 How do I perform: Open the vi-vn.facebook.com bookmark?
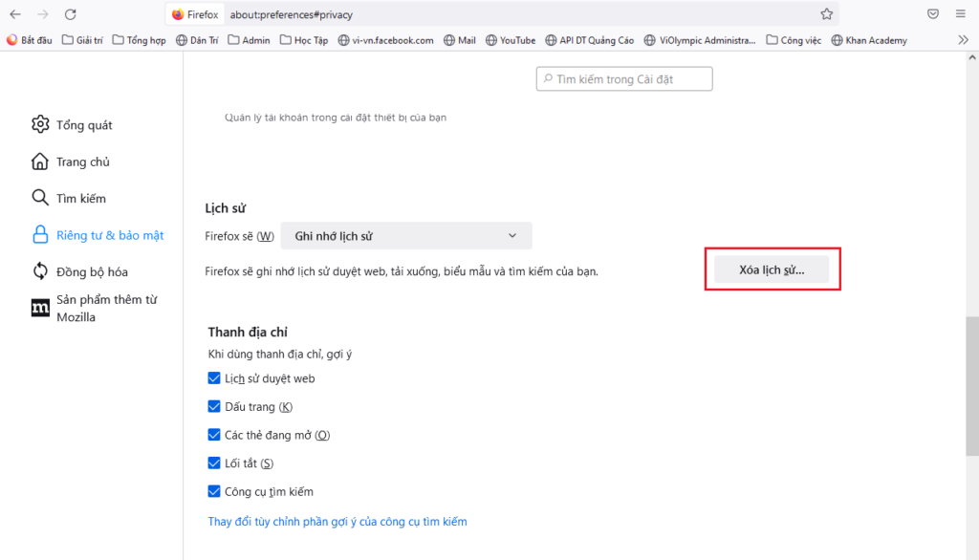pos(386,40)
